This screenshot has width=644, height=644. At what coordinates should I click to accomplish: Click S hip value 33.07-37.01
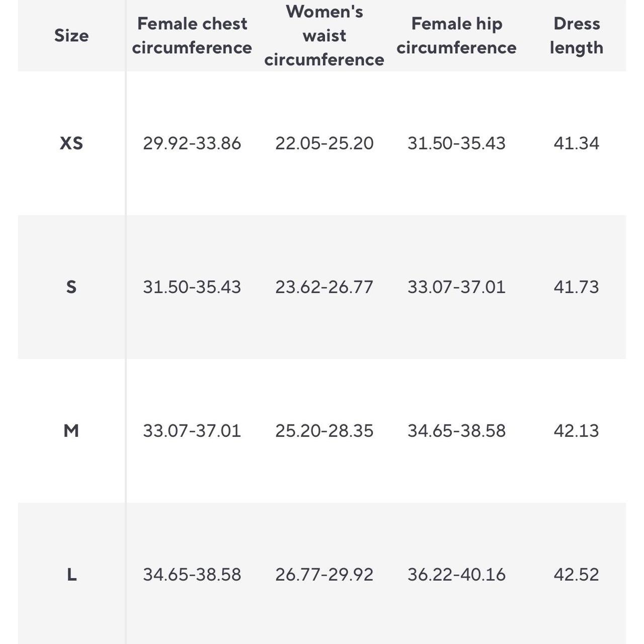[456, 287]
